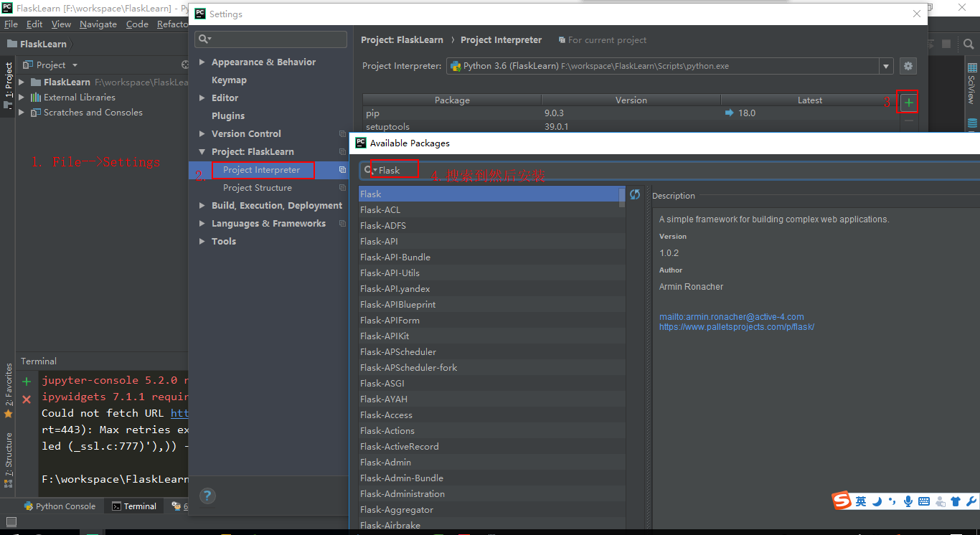Open the interpreter gear settings button
Viewport: 980px width, 535px height.
(x=908, y=66)
